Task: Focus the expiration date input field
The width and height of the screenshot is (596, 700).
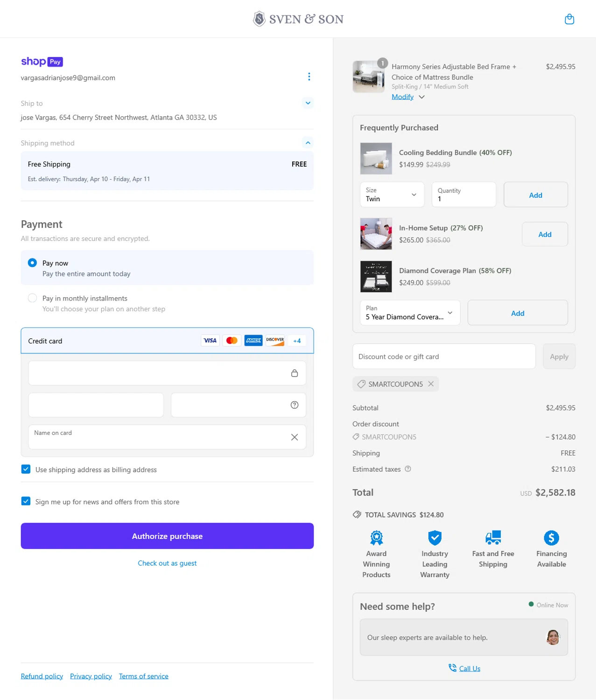Action: [96, 405]
